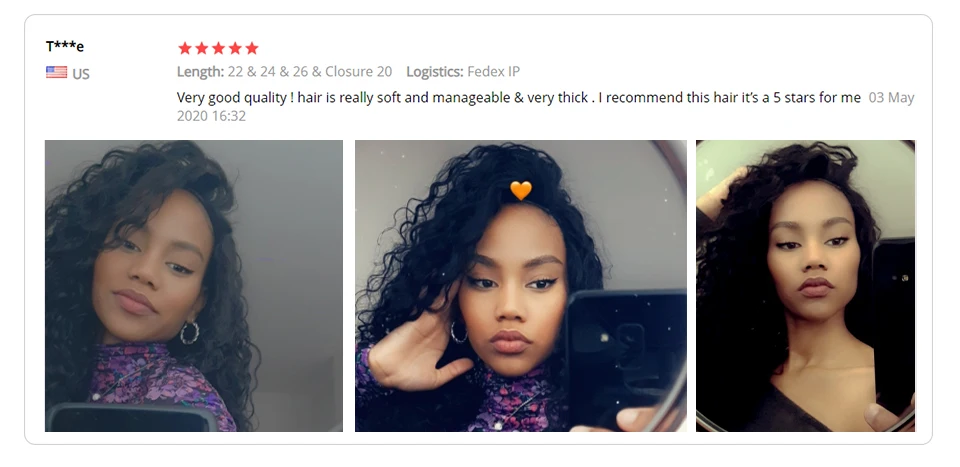Pick the fourth red rating star
Viewport: 960px width, 467px height.
click(234, 48)
